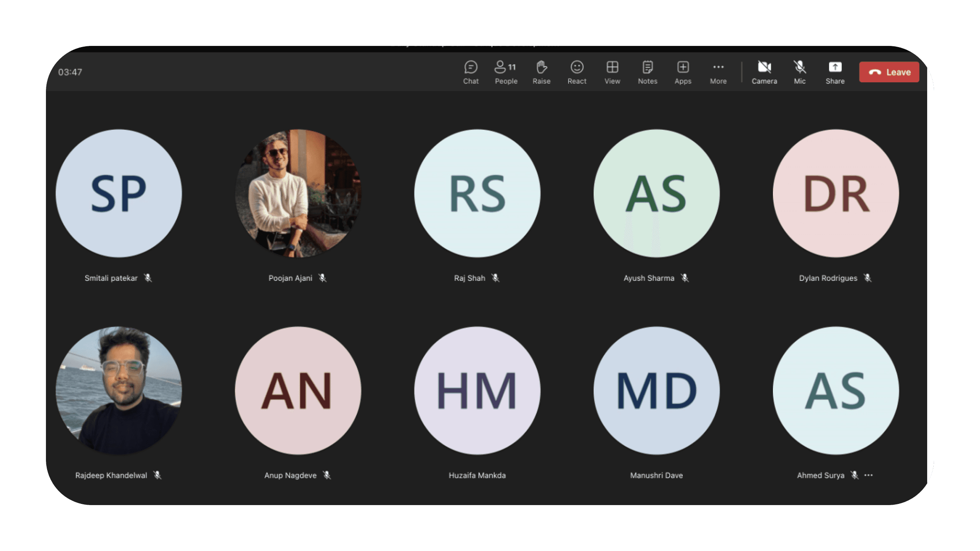Viewport: 980px width, 551px height.
Task: Open the Apps menu
Action: (x=683, y=72)
